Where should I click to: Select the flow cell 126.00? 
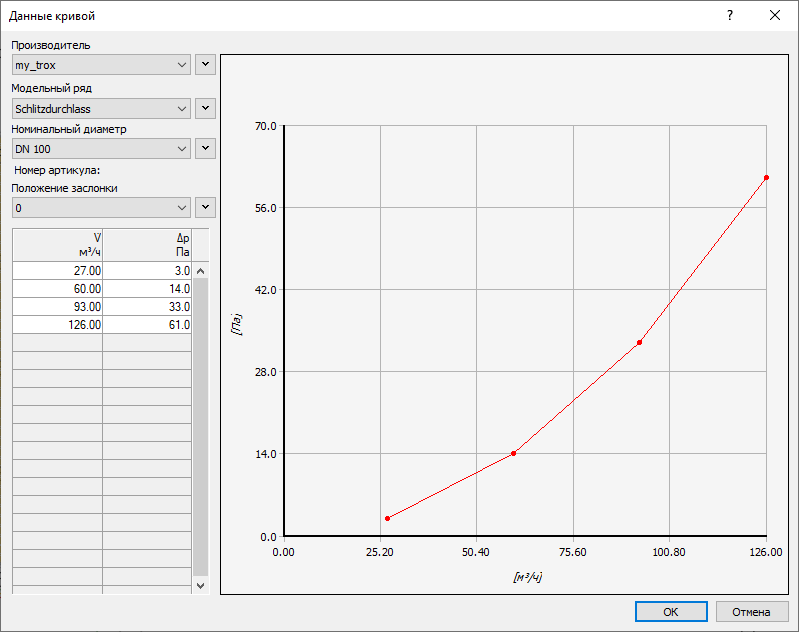pos(58,325)
